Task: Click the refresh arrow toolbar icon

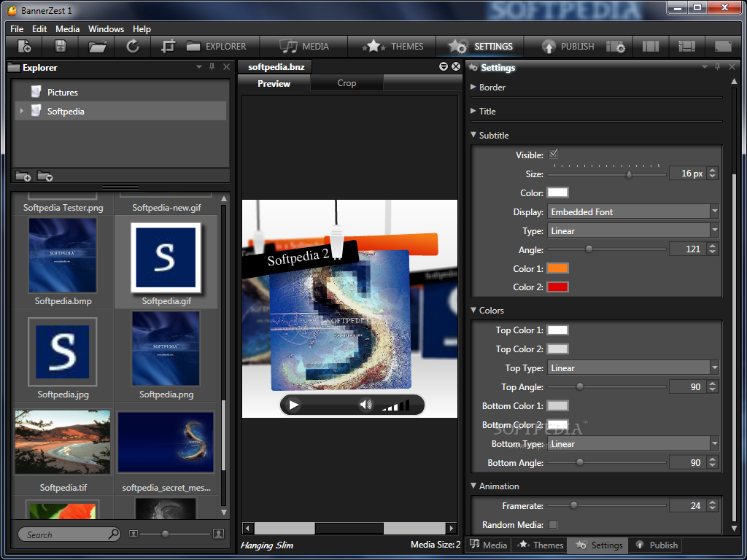Action: (133, 46)
